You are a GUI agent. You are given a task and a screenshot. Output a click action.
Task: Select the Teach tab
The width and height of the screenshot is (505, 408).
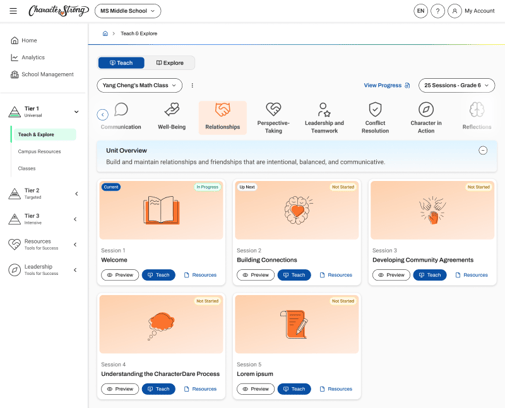[x=121, y=63]
